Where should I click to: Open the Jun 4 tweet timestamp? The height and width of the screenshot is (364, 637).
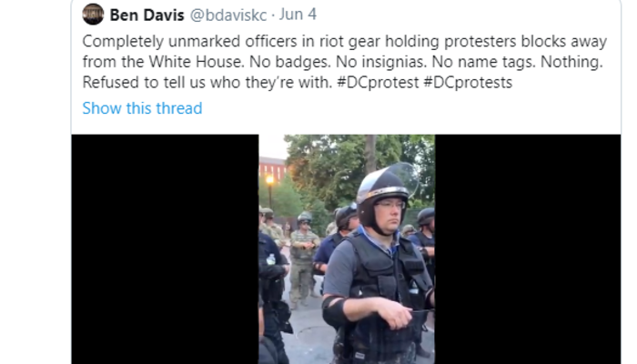coord(298,15)
